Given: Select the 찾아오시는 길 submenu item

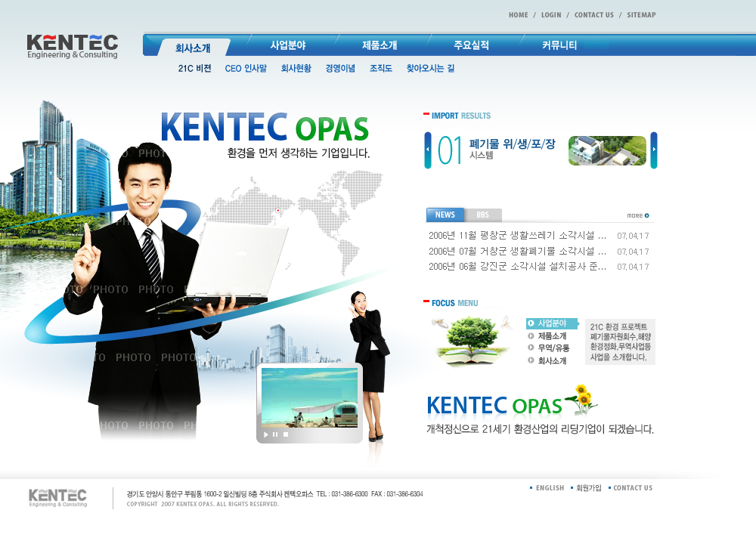Looking at the screenshot, I should tap(430, 69).
